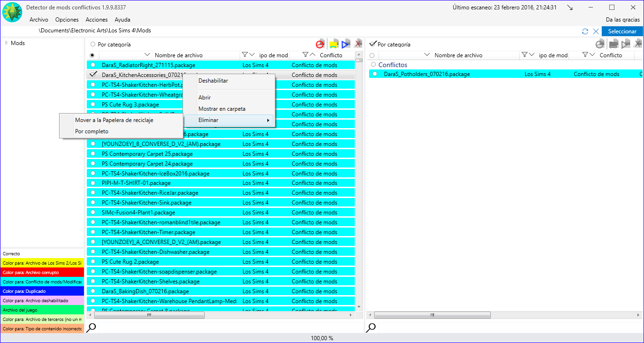Click the gray X delete icon in right panel toolbar
The width and height of the screenshot is (644, 343).
638,44
